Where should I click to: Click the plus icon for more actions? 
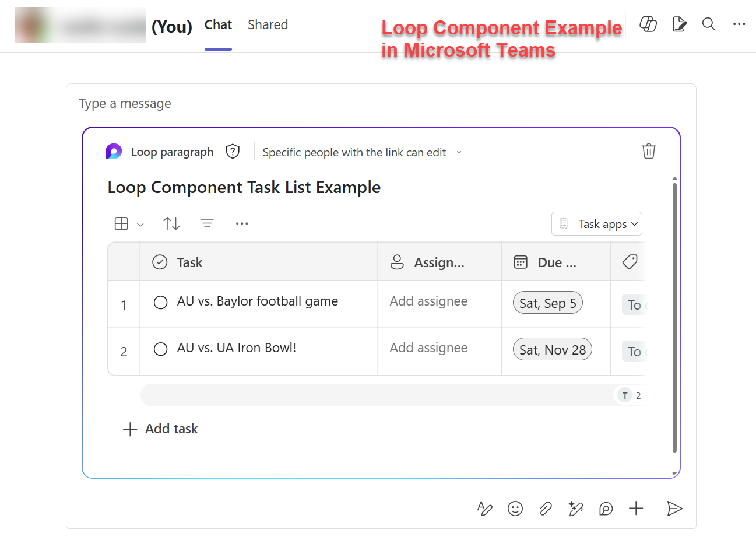pos(636,509)
